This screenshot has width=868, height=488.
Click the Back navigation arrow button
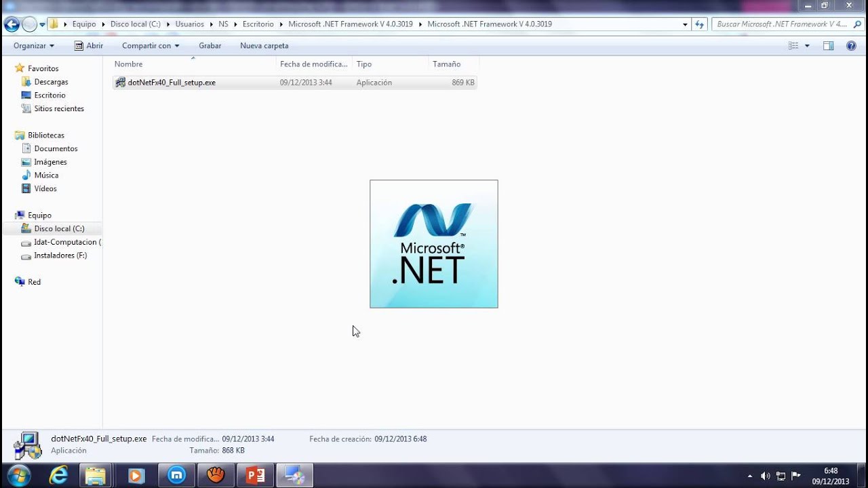tap(12, 24)
